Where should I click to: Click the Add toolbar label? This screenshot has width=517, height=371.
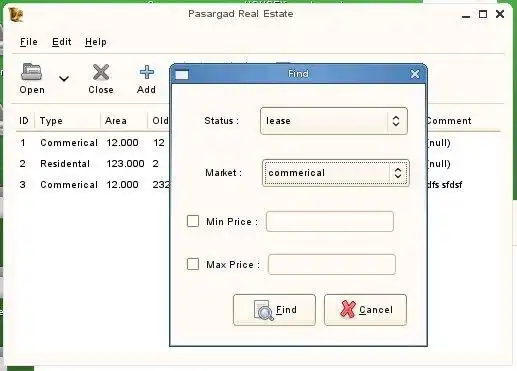[x=146, y=90]
